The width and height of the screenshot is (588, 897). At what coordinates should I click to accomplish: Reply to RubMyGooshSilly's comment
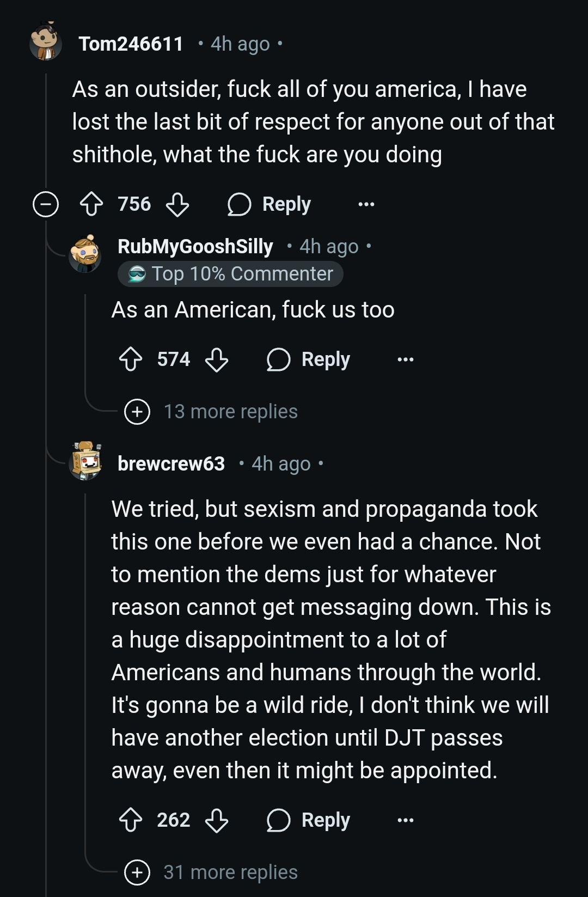[309, 360]
